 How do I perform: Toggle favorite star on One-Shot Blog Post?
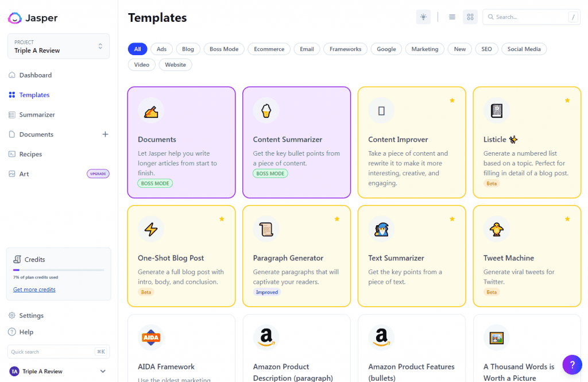222,219
